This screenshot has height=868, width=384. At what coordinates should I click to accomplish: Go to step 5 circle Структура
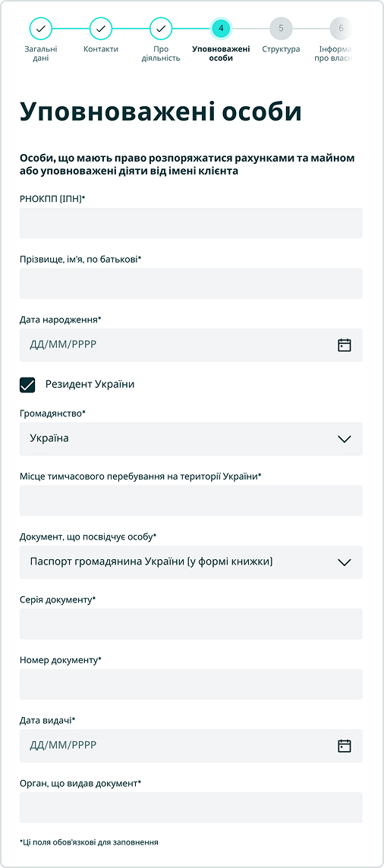(x=281, y=28)
